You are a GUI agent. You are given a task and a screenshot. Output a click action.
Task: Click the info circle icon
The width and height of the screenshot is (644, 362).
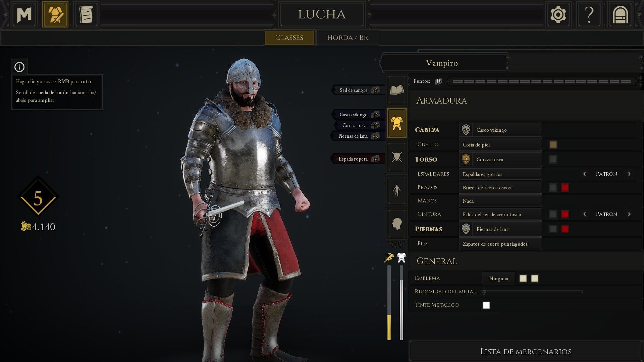(x=19, y=67)
